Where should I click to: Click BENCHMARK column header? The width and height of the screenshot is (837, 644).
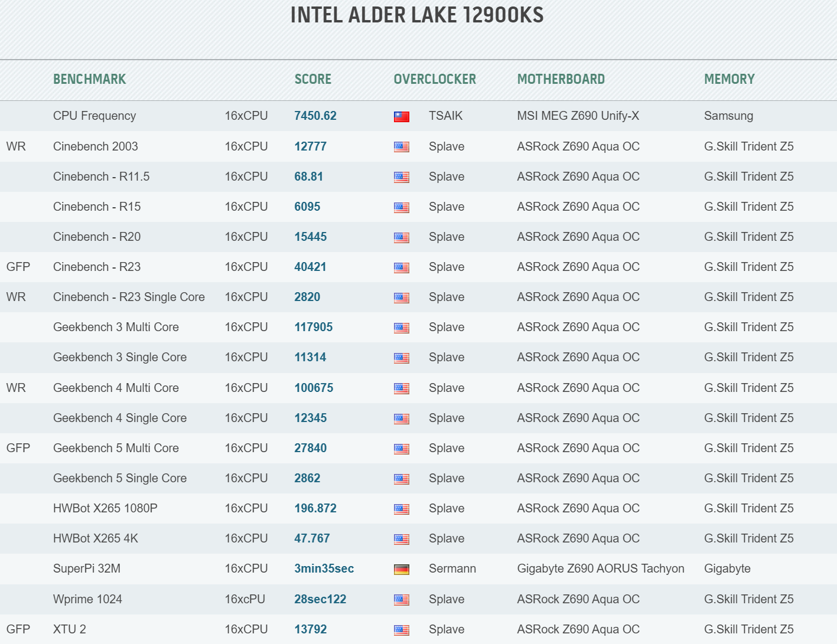90,79
